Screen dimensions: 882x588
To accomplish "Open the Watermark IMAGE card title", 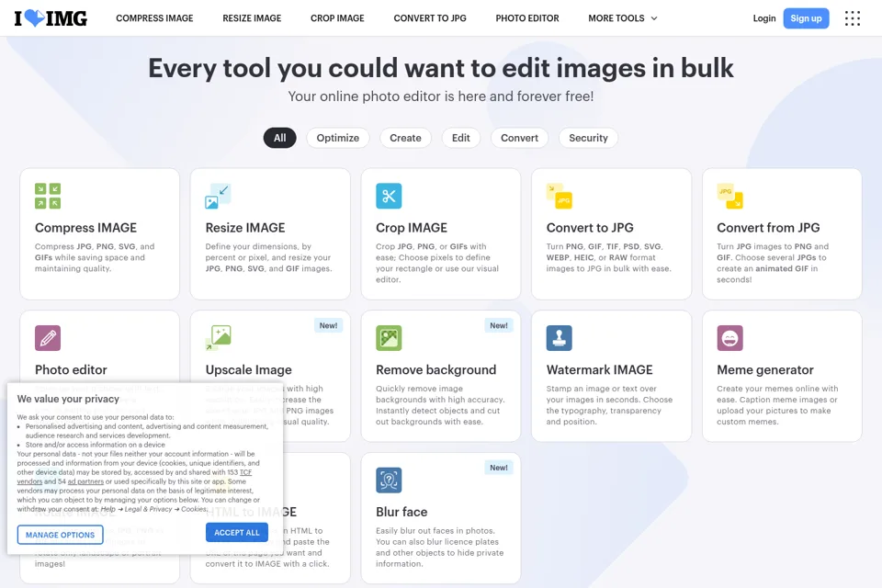I will [600, 369].
